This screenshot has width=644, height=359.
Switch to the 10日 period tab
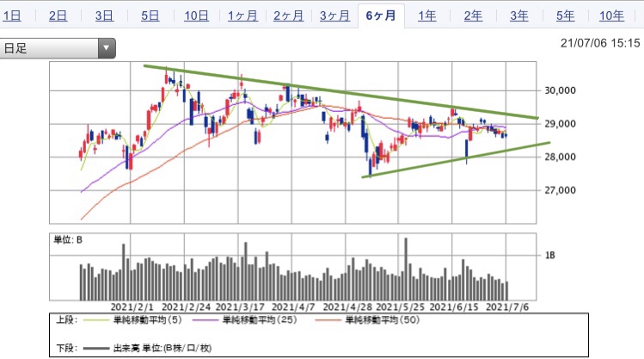196,16
